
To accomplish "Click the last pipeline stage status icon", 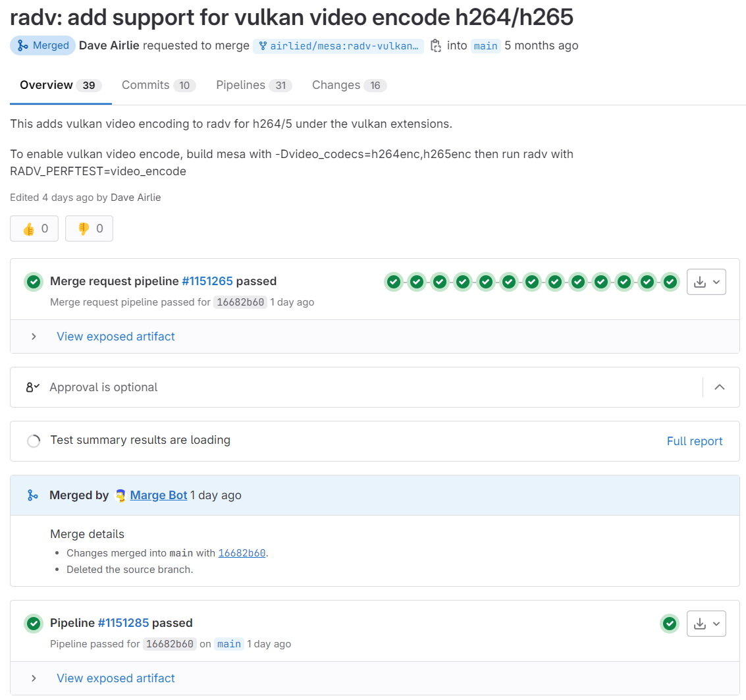I will click(670, 283).
